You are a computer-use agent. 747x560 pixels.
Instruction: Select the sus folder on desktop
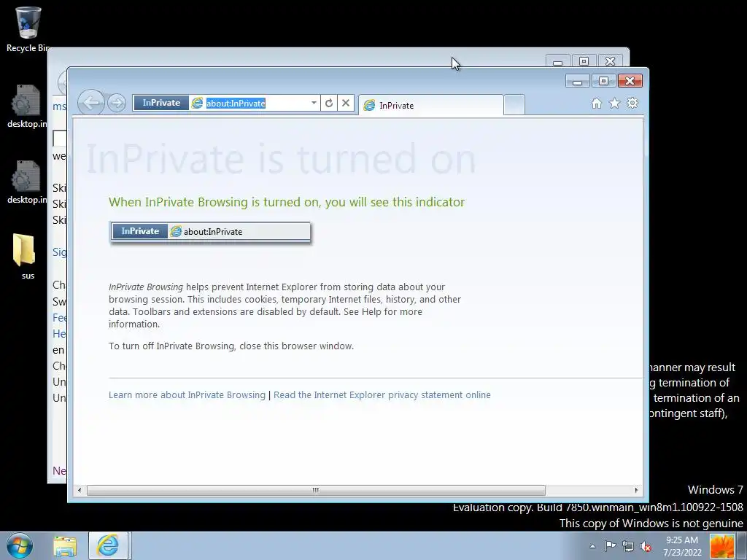26,256
